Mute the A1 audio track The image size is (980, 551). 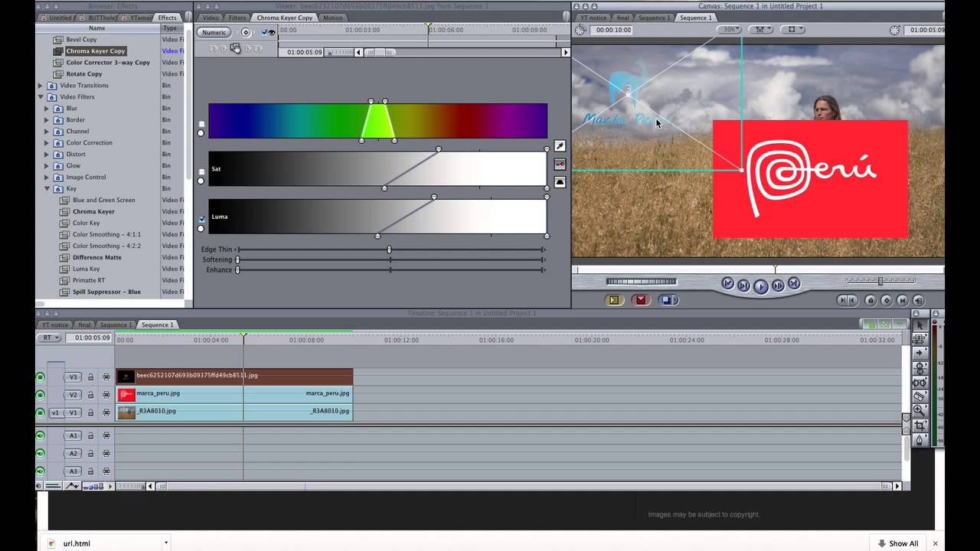41,436
